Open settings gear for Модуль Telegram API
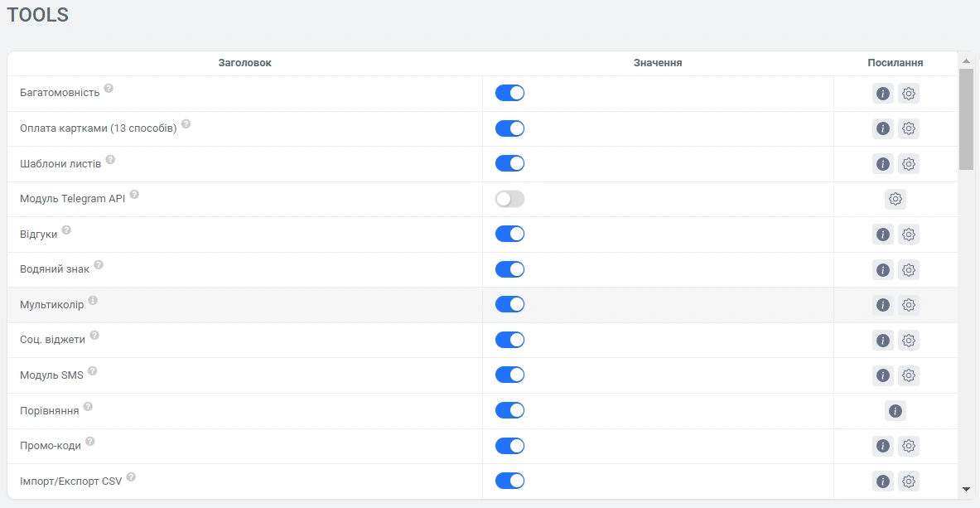Image resolution: width=980 pixels, height=508 pixels. point(896,199)
